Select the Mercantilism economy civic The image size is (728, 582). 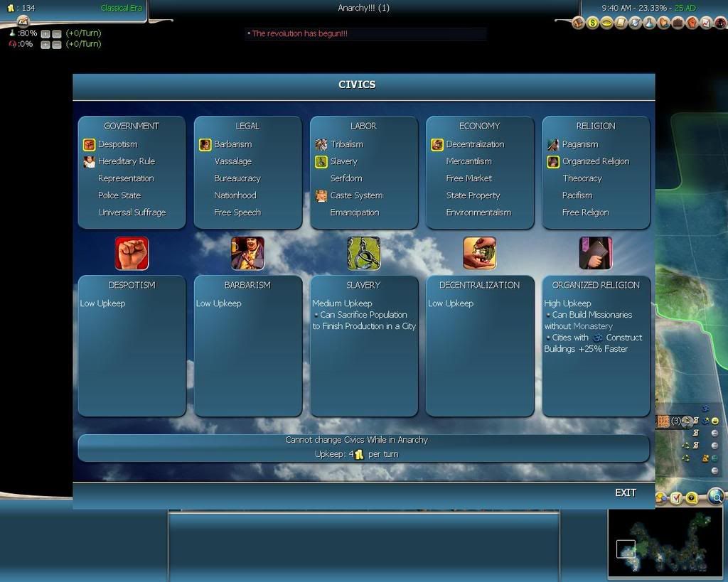[x=469, y=161]
